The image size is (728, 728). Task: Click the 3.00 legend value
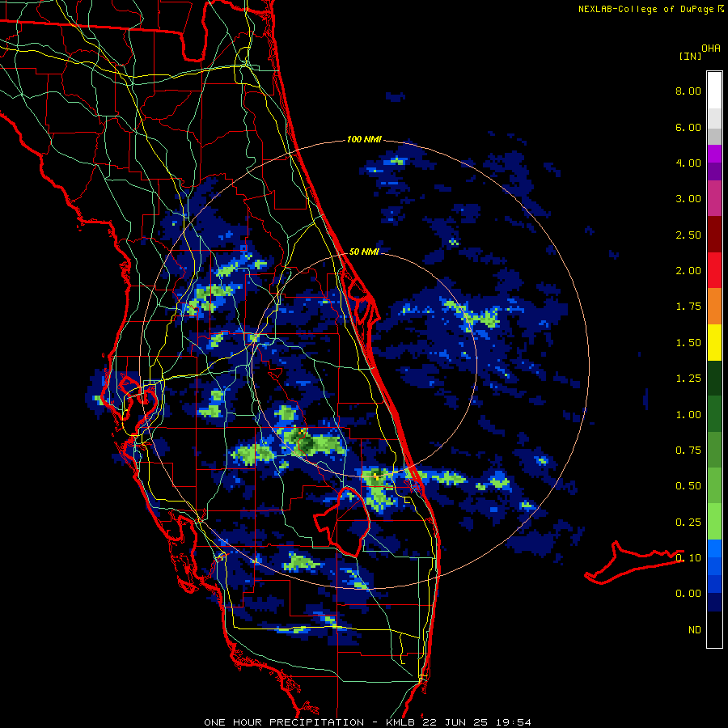688,199
